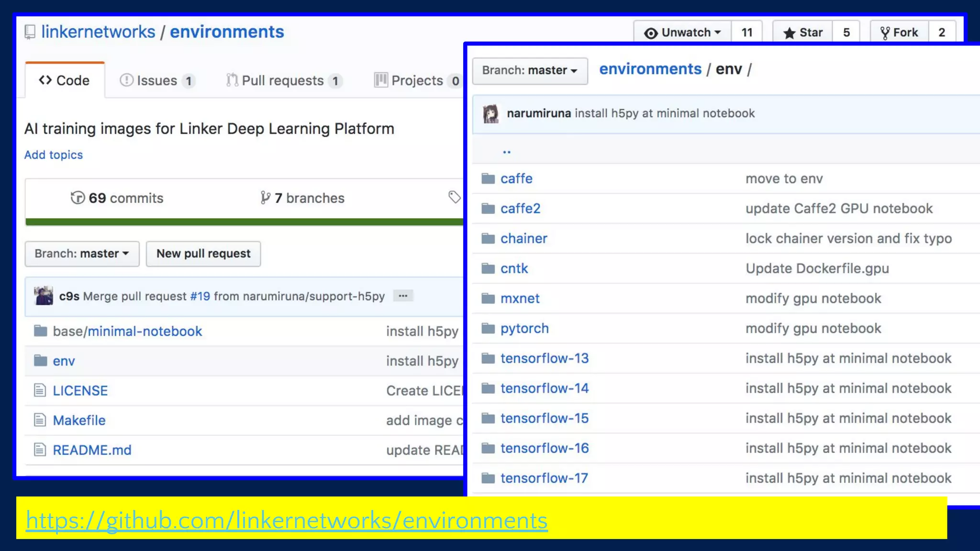The height and width of the screenshot is (551, 980).
Task: Click the 'update Caffe2 GPU notebook' commit message
Action: 839,209
